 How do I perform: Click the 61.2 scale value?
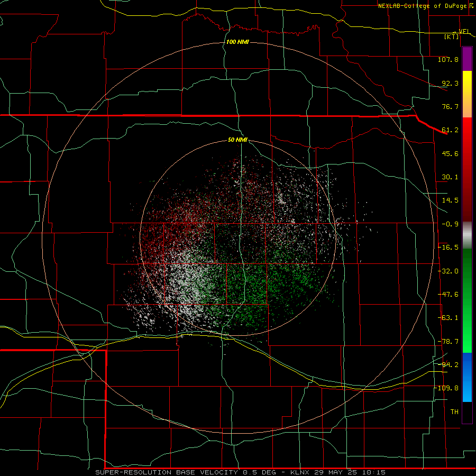click(450, 130)
